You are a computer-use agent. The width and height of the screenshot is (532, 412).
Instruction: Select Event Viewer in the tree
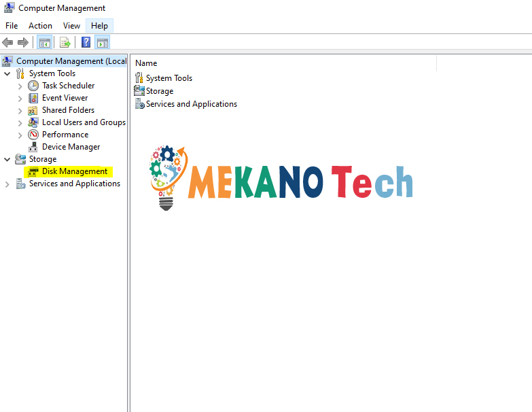point(65,98)
